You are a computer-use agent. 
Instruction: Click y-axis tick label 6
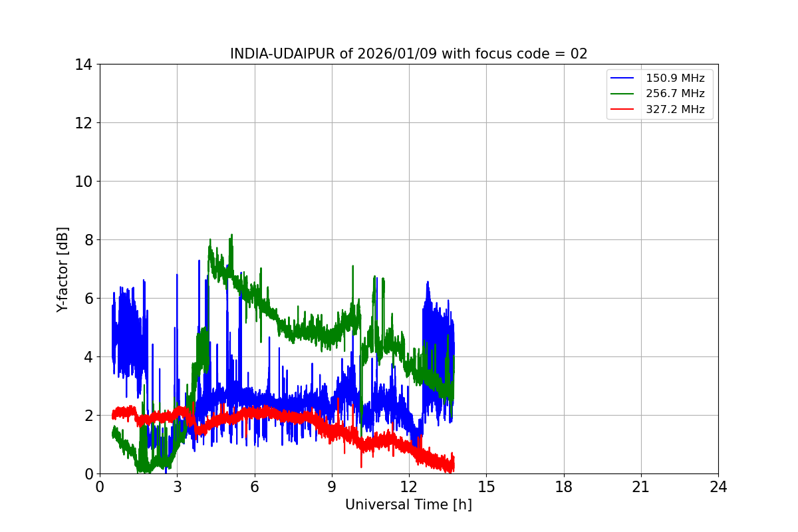[88, 299]
